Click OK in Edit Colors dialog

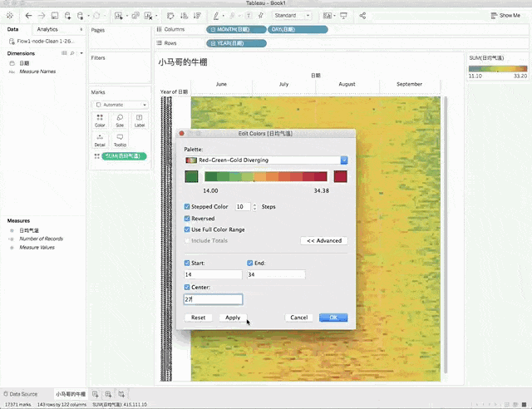(x=333, y=318)
